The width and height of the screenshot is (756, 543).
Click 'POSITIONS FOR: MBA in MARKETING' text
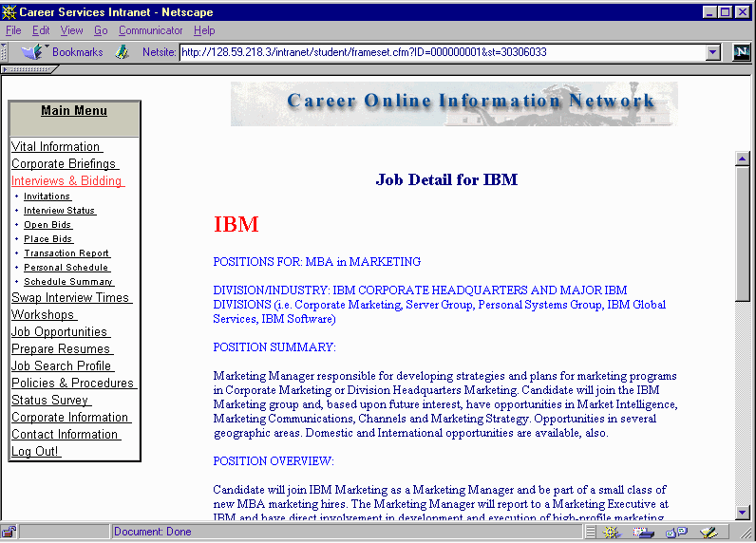[x=317, y=262]
